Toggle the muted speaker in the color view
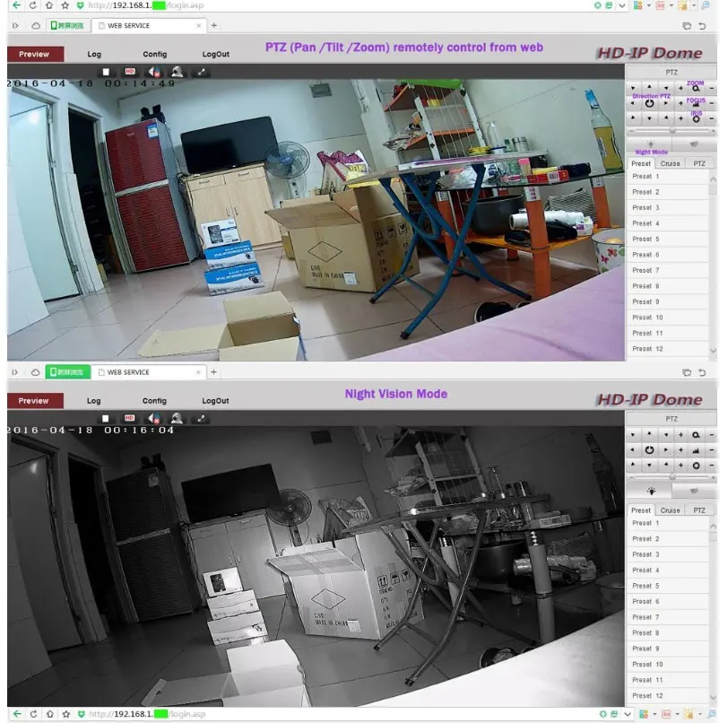This screenshot has width=728, height=723. pos(153,72)
